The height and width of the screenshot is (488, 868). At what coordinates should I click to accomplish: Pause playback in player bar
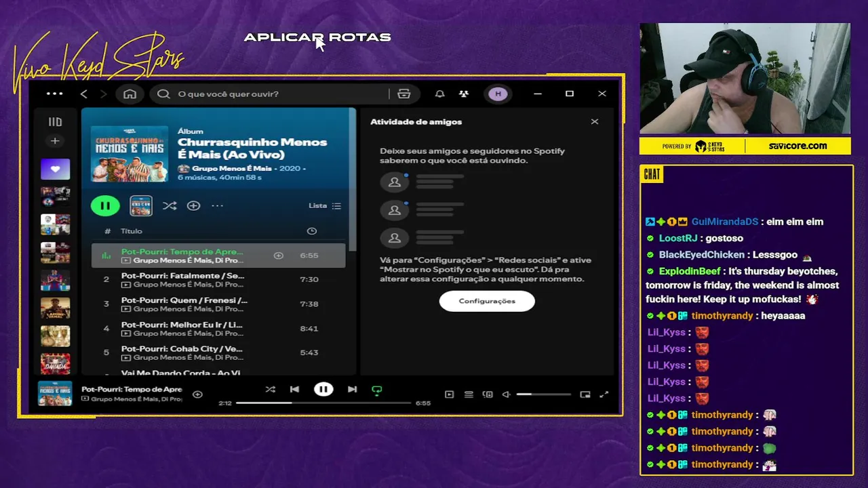tap(323, 389)
